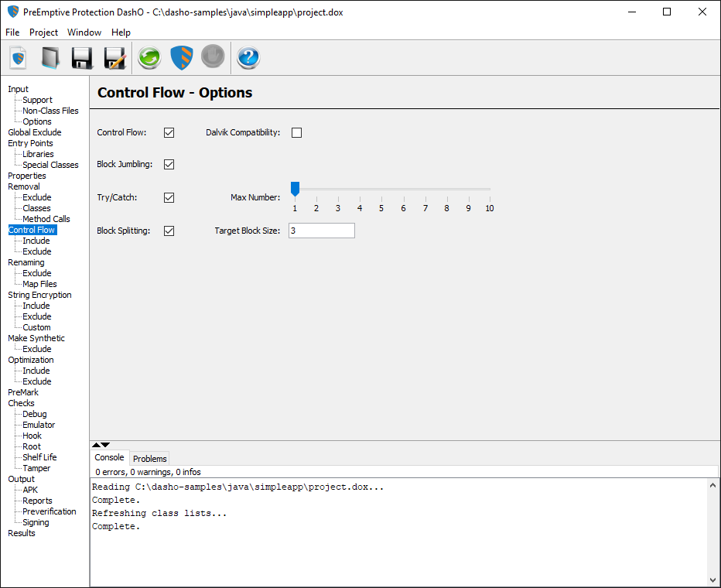Open the Project menu

(x=43, y=32)
